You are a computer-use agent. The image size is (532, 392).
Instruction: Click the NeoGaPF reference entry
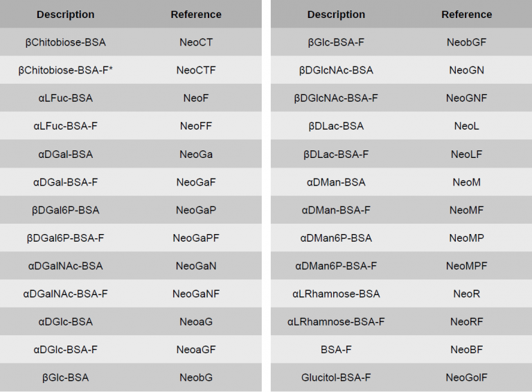(196, 238)
